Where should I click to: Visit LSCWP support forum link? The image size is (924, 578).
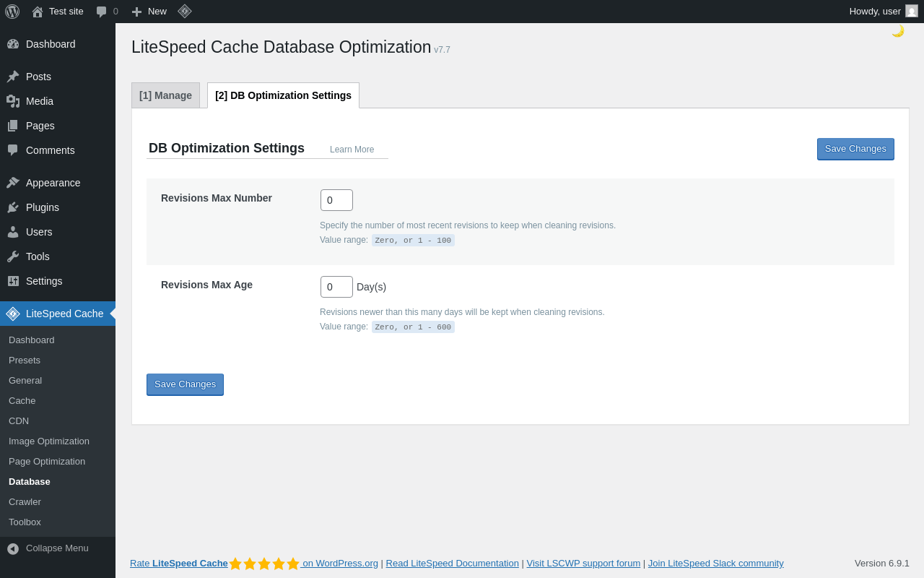point(583,563)
